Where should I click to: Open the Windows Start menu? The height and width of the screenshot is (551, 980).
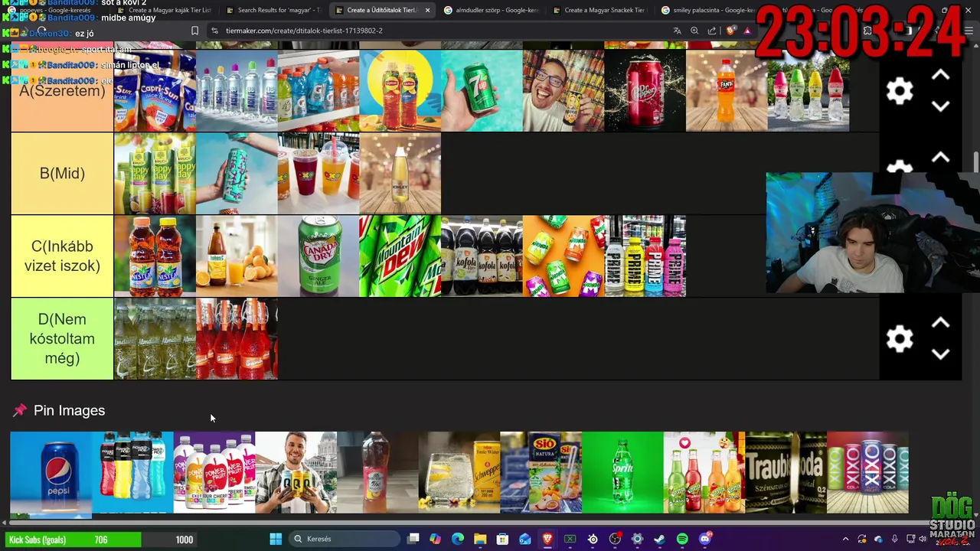[276, 539]
